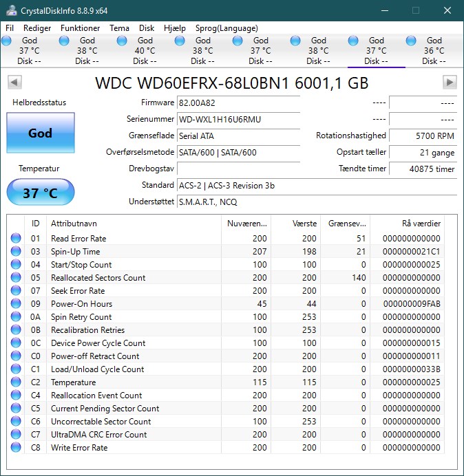Click the ID column header
464x476 pixels.
[x=36, y=224]
